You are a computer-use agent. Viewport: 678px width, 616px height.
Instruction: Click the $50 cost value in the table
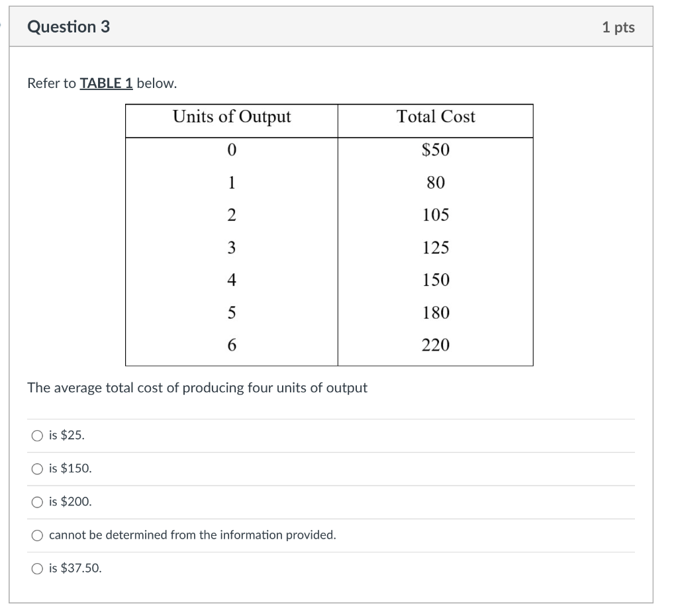435,150
